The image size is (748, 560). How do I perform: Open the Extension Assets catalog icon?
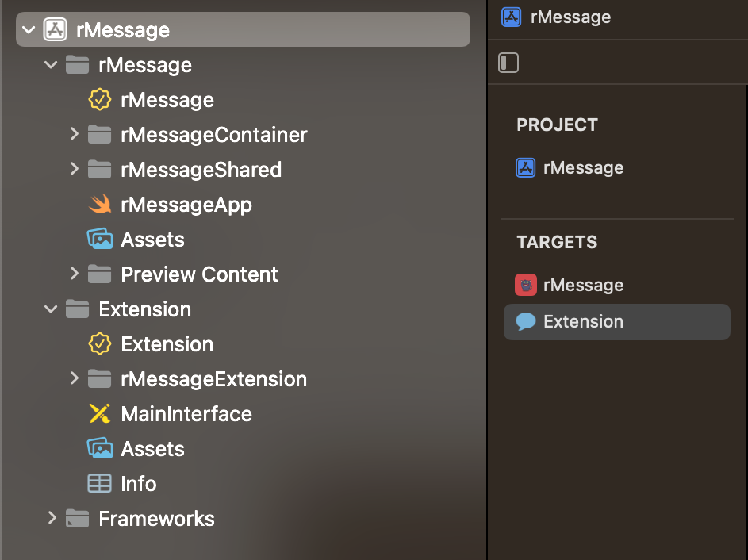pos(99,449)
